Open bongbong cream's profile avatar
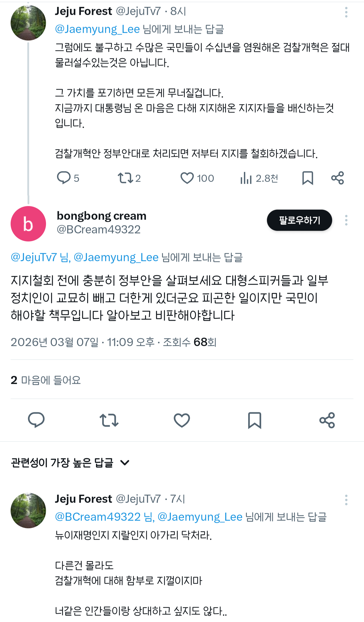The image size is (364, 622). click(x=28, y=224)
